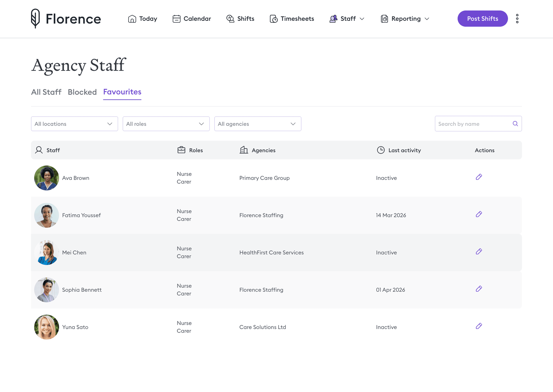Click the Post Shifts button
553x392 pixels.
coord(482,18)
